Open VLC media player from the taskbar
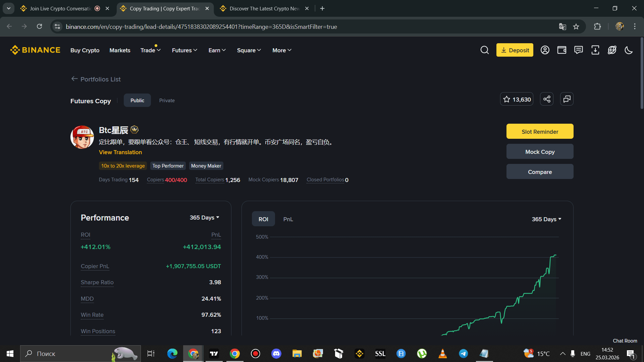644x362 pixels. pos(443,354)
